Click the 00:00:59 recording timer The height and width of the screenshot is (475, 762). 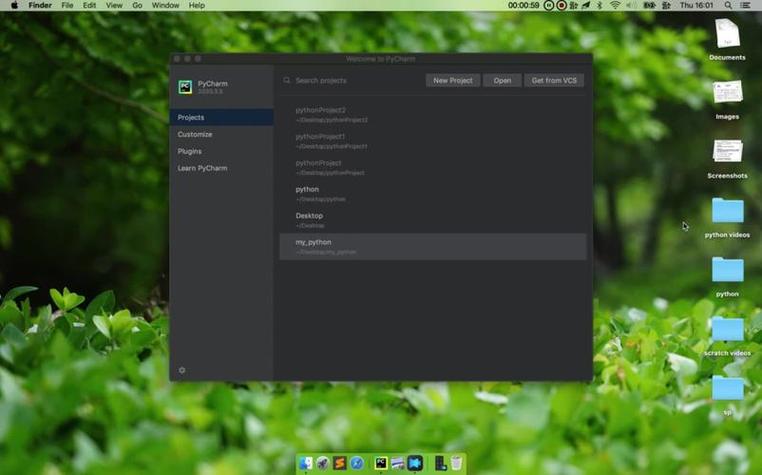pyautogui.click(x=523, y=5)
